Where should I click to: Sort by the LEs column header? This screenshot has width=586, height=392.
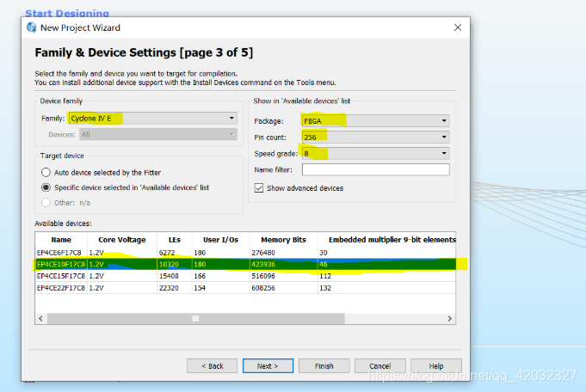pos(174,240)
